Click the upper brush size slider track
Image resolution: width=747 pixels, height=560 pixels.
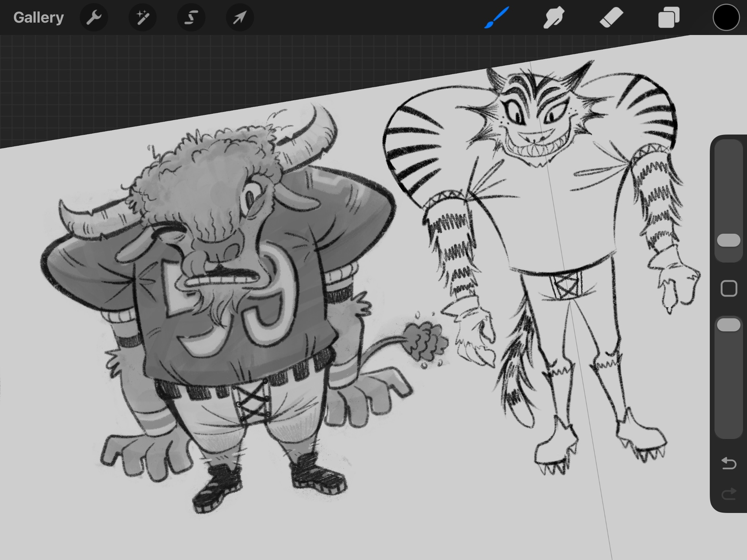point(728,182)
